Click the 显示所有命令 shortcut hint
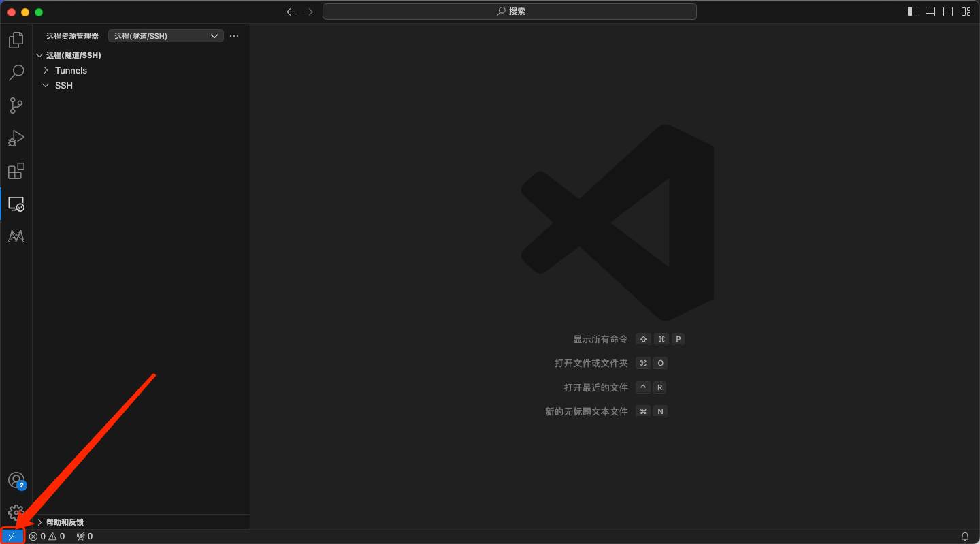This screenshot has height=544, width=980. point(600,339)
